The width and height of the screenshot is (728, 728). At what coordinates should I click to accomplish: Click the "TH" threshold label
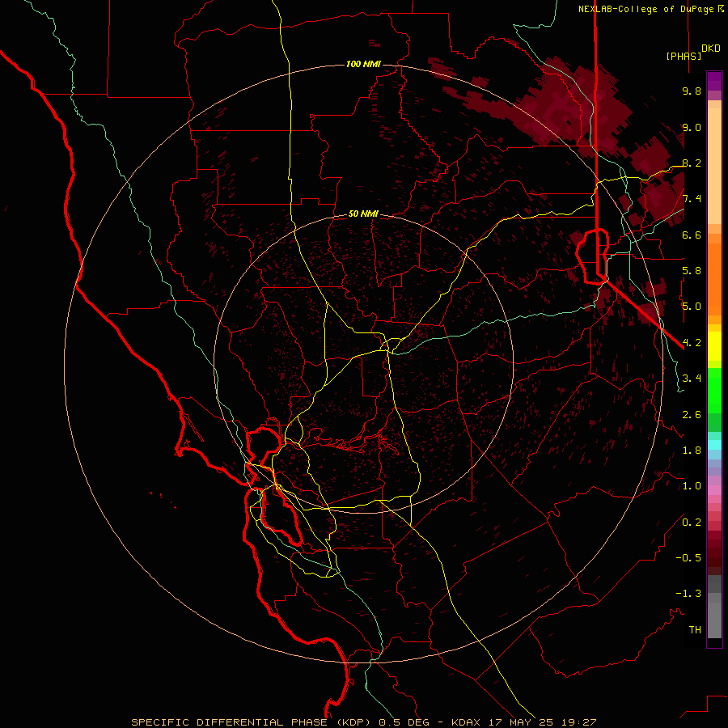click(695, 630)
